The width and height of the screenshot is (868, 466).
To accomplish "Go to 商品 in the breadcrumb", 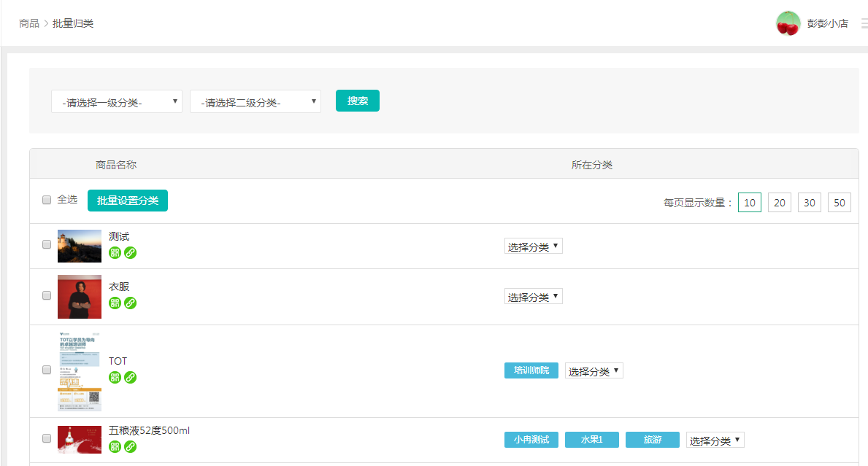I will click(x=29, y=23).
